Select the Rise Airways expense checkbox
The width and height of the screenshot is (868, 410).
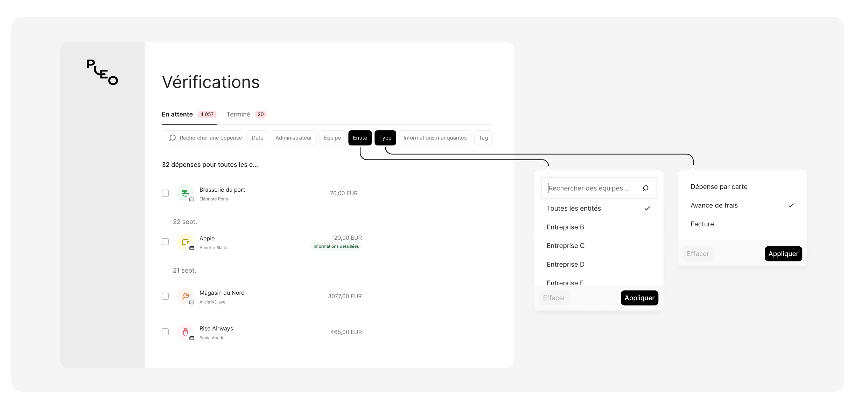coord(165,332)
